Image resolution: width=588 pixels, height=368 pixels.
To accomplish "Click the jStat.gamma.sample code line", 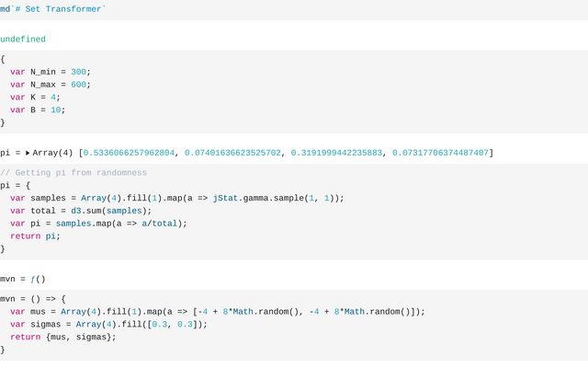I will coord(176,198).
